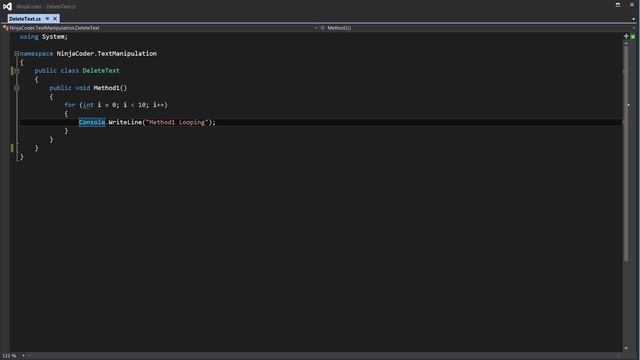Image resolution: width=640 pixels, height=360 pixels.
Task: Click the editor split-window plus icon
Action: click(x=626, y=36)
